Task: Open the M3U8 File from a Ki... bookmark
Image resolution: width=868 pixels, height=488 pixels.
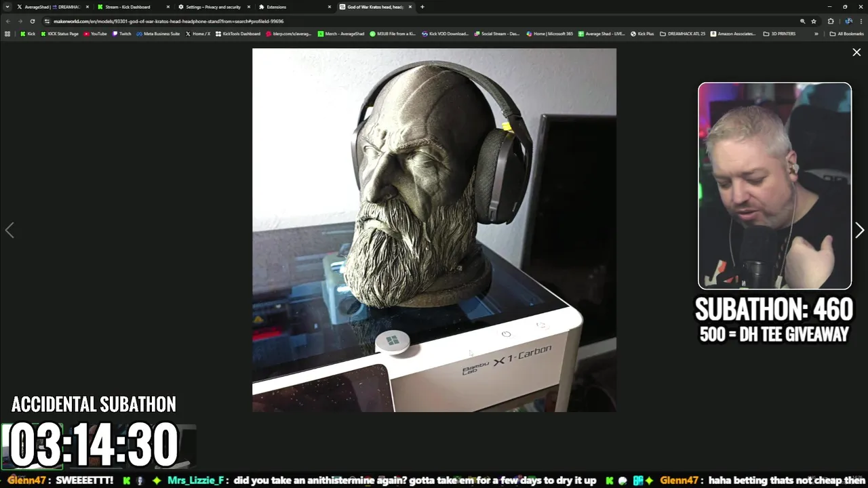Action: pos(393,33)
